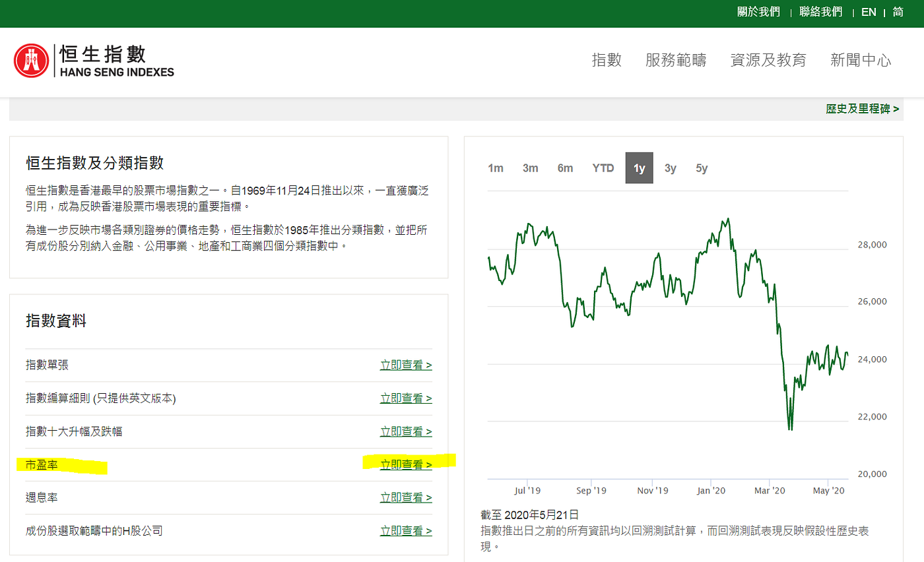Open the 指數 navigation menu
The image size is (924, 562).
coord(607,61)
